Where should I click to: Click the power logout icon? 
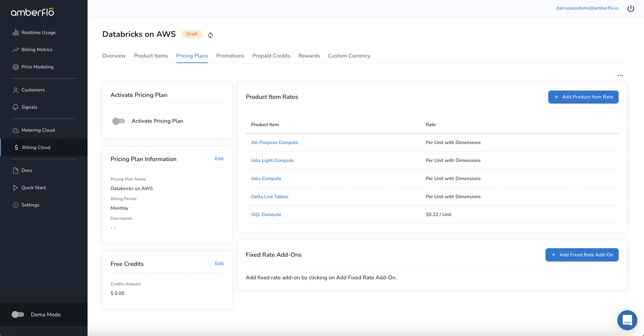631,9
